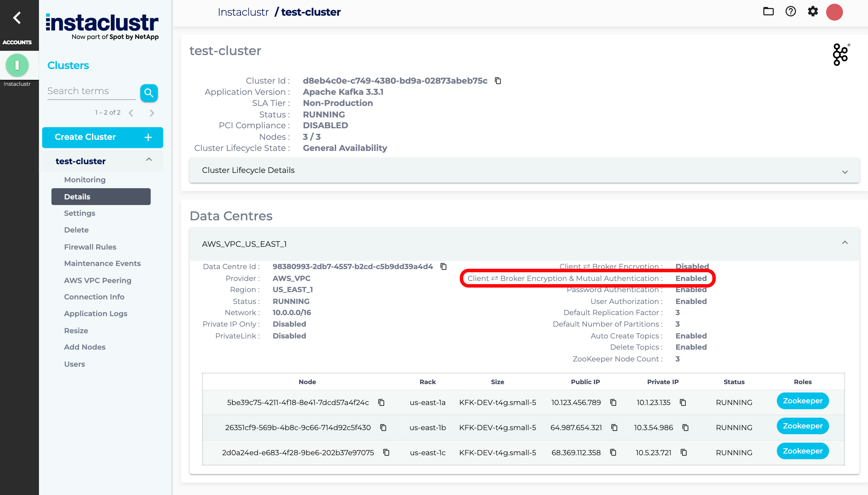Copy the Data Centre Id

(444, 266)
